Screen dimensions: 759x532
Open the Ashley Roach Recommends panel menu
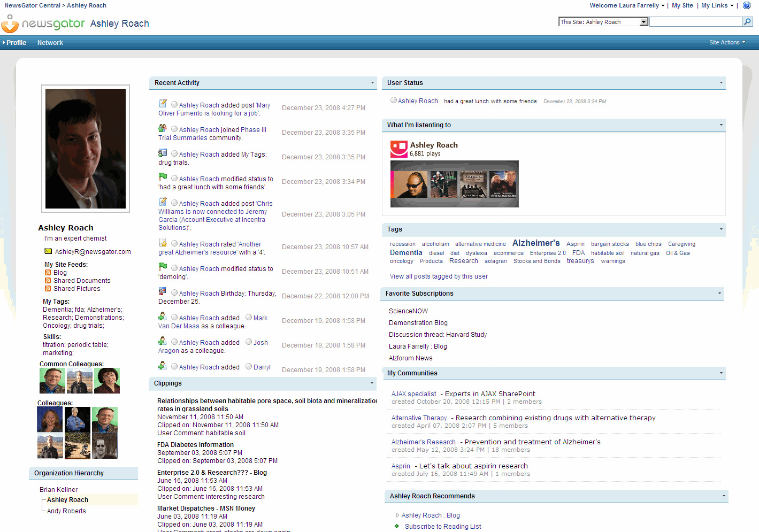724,496
